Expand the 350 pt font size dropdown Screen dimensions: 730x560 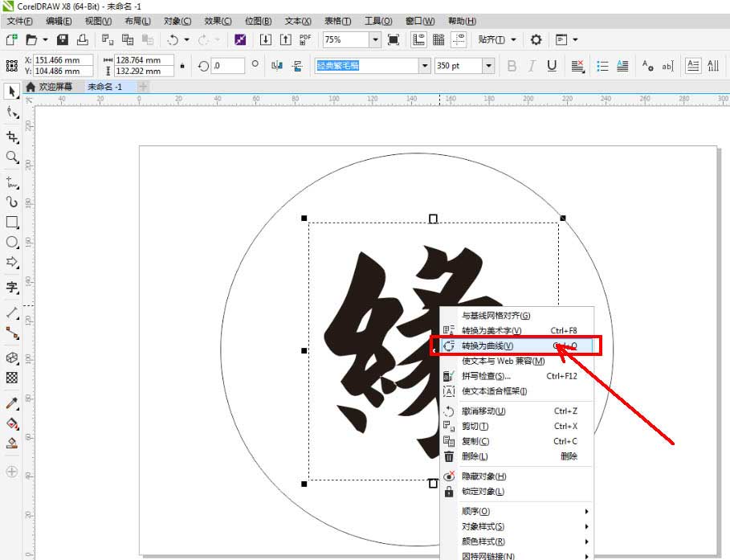click(488, 66)
